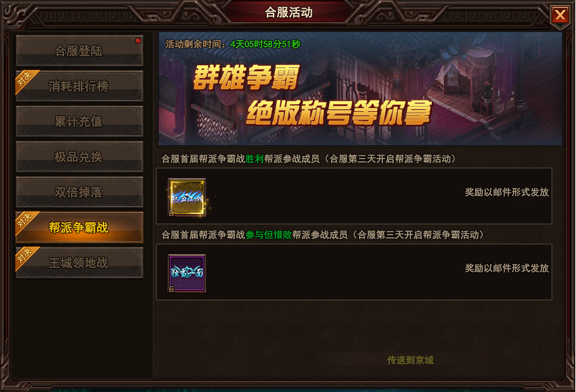Click the red notification dot on 合服登陆
Image resolution: width=576 pixels, height=392 pixels.
(138, 41)
